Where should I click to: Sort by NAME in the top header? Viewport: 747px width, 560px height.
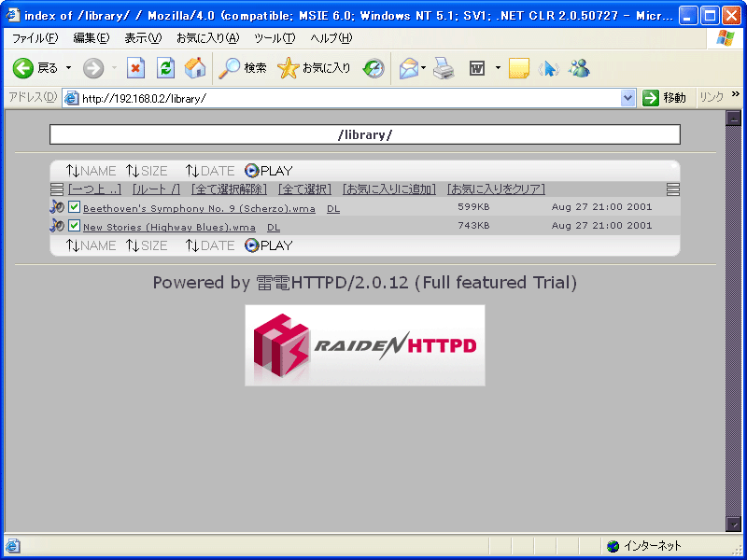(91, 171)
